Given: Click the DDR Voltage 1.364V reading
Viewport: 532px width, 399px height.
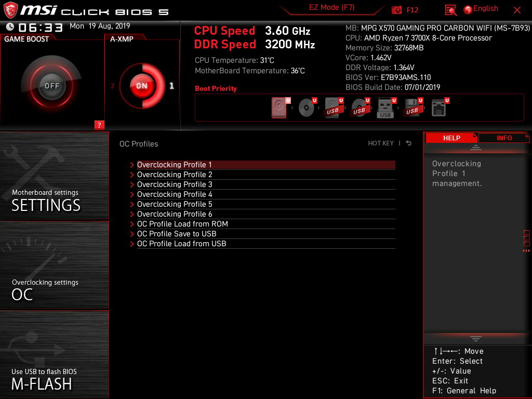Looking at the screenshot, I should click(380, 68).
